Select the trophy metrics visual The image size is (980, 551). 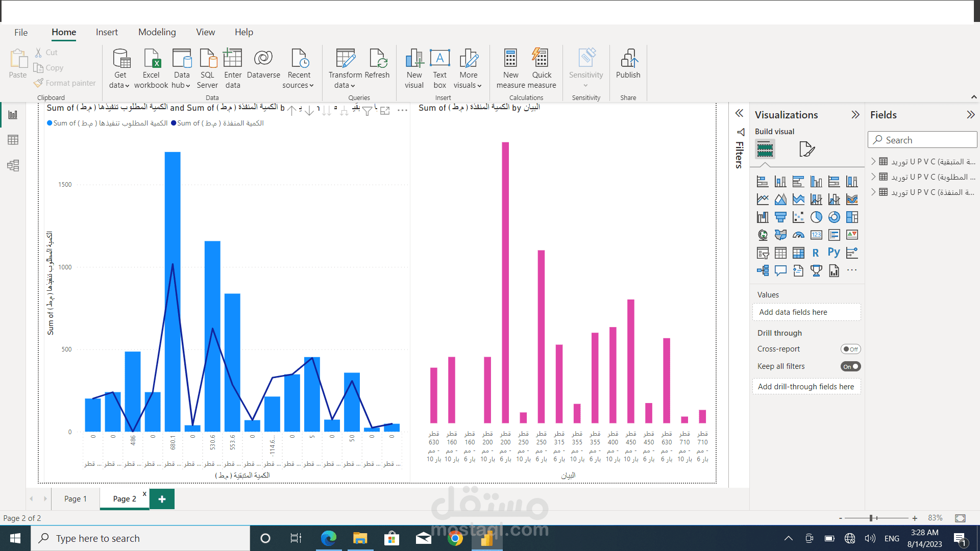[x=816, y=271]
